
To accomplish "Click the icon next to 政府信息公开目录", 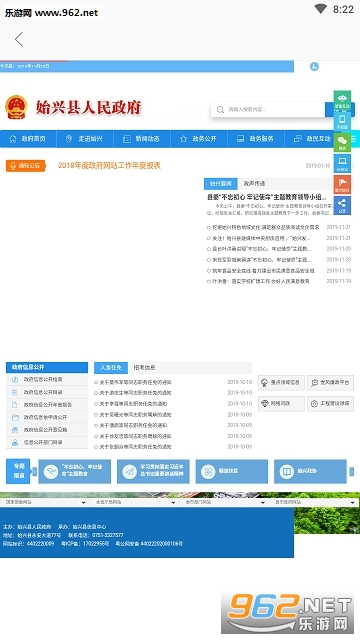I will 15,392.
